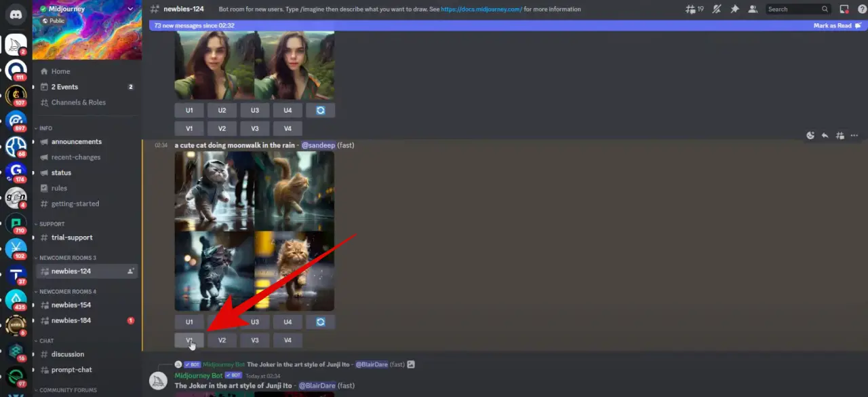868x397 pixels.
Task: Collapse the INFO category
Action: pyautogui.click(x=45, y=128)
